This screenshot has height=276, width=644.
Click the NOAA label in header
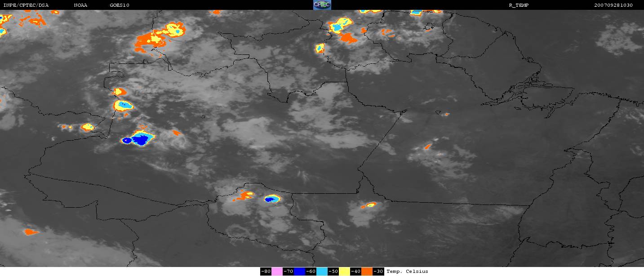pyautogui.click(x=80, y=5)
